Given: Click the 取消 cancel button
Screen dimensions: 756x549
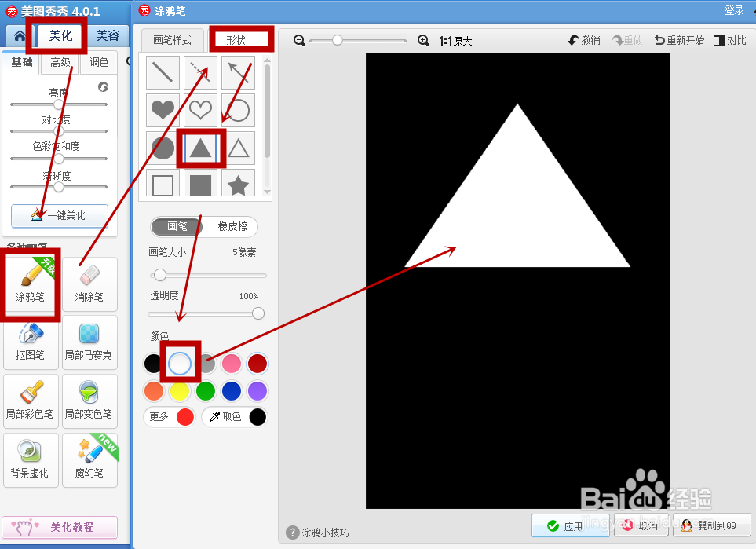Looking at the screenshot, I should click(x=641, y=525).
